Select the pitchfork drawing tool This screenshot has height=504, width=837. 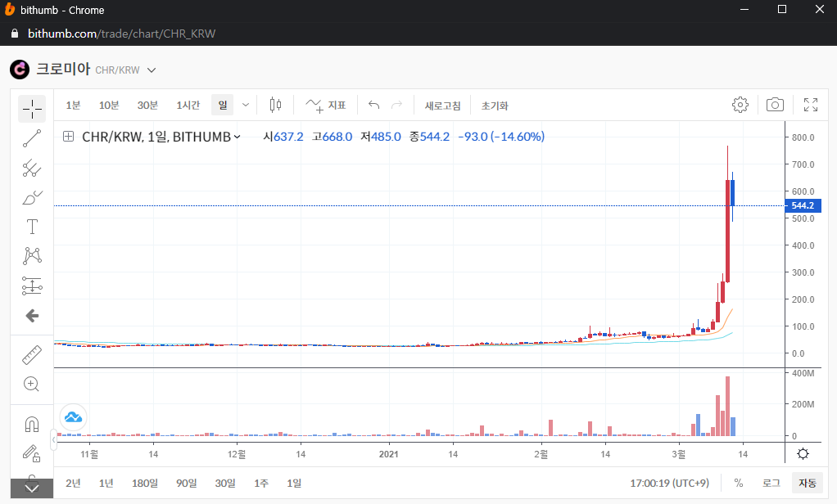(32, 169)
